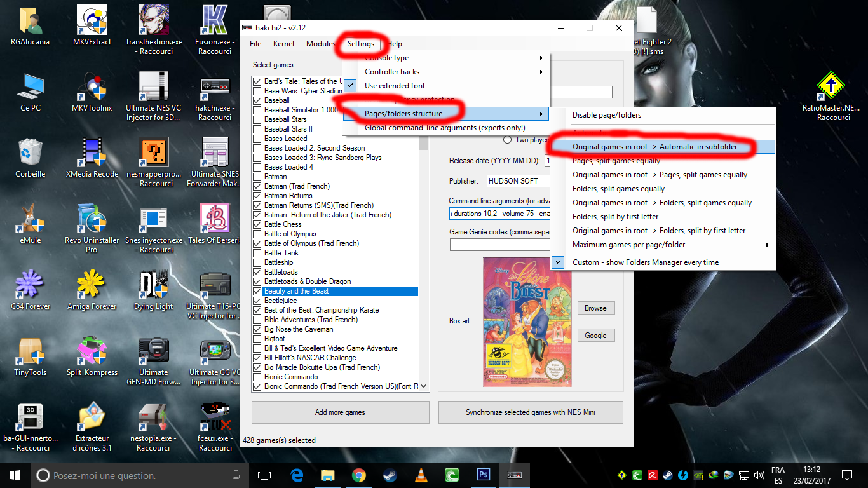Select the MKVExtract desktop shortcut
The width and height of the screenshot is (868, 488).
point(92,25)
